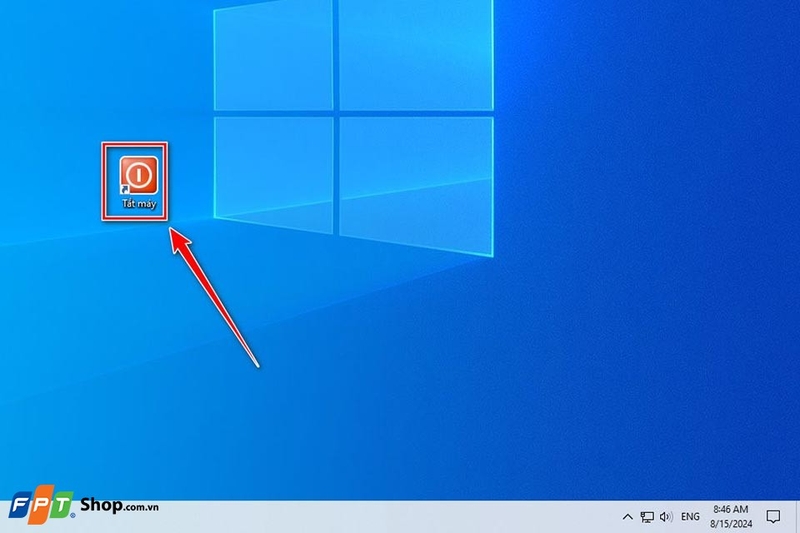Click the Tắt máy icon label text
Screen dimensions: 800x533
[139, 204]
